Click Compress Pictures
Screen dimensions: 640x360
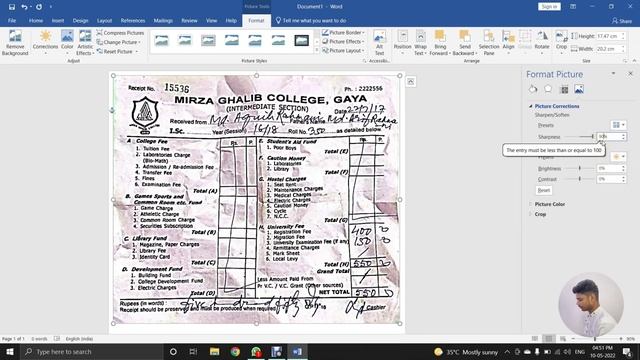click(x=120, y=33)
